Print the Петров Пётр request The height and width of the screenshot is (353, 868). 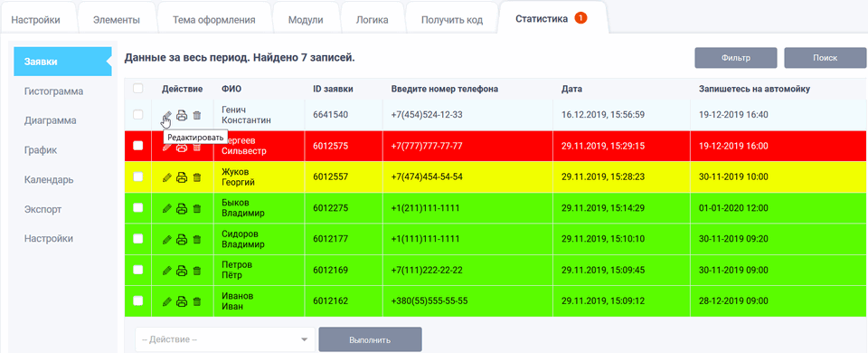click(x=182, y=271)
